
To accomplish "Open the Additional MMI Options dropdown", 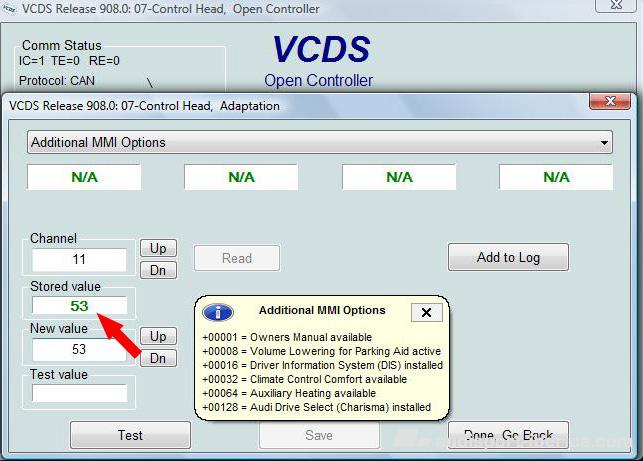I will (319, 142).
